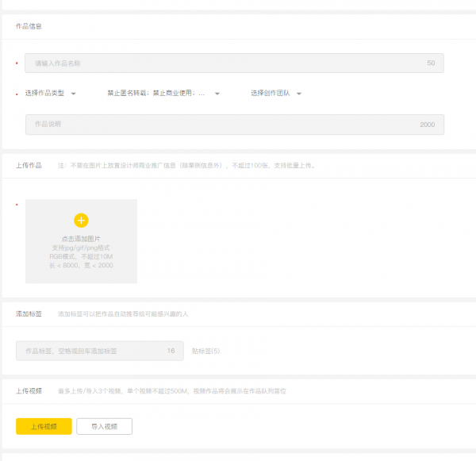Screen dimensions: 476x461
Task: Click the 2000 character counter in description
Action: click(427, 125)
